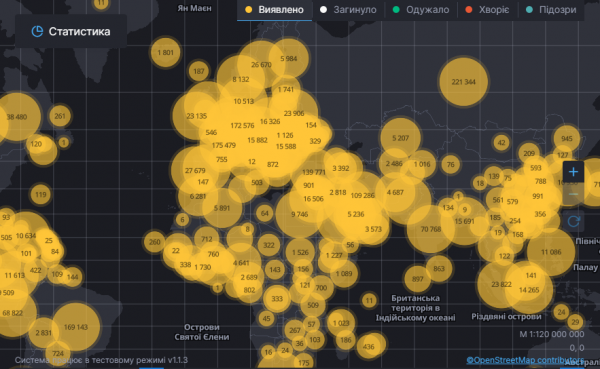600x369 pixels.
Task: Click the Статистика pie chart icon
Action: (x=37, y=31)
